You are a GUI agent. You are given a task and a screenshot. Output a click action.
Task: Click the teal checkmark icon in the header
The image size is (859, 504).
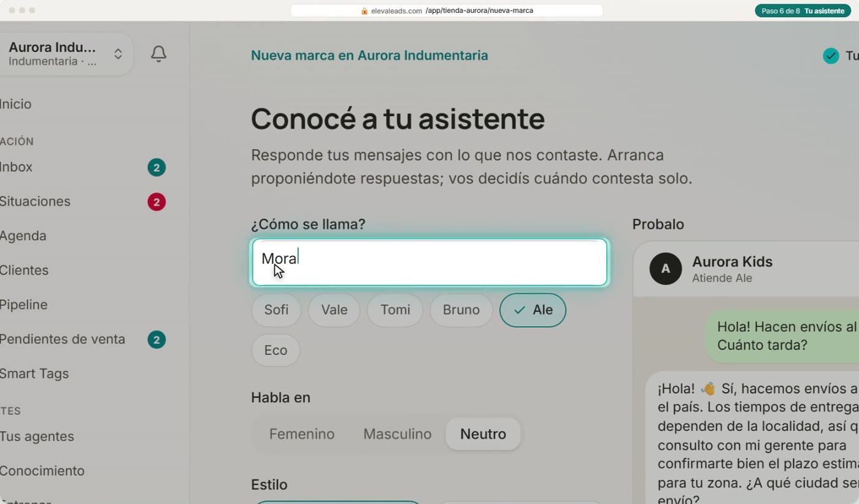click(x=831, y=56)
